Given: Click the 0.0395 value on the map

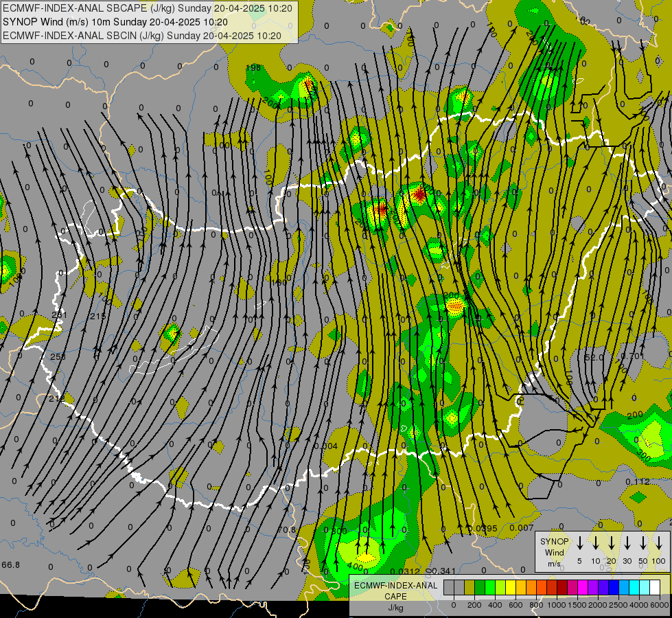Looking at the screenshot, I should (x=483, y=528).
